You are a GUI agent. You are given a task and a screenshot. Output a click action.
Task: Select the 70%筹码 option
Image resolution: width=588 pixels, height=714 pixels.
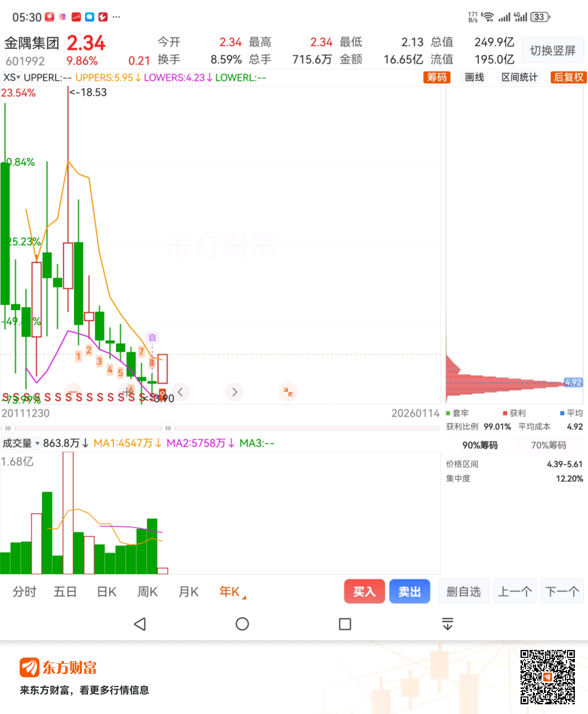(548, 445)
